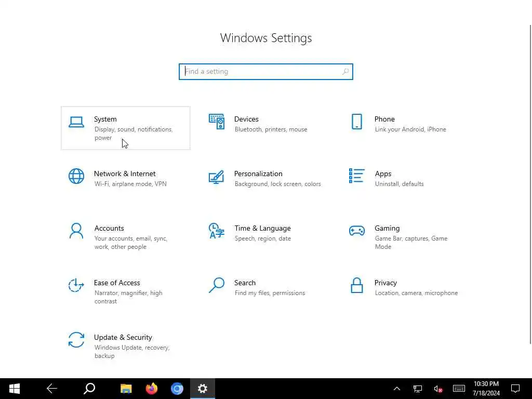Click the Gaming controller icon
Screen dimensions: 532x399
point(356,231)
